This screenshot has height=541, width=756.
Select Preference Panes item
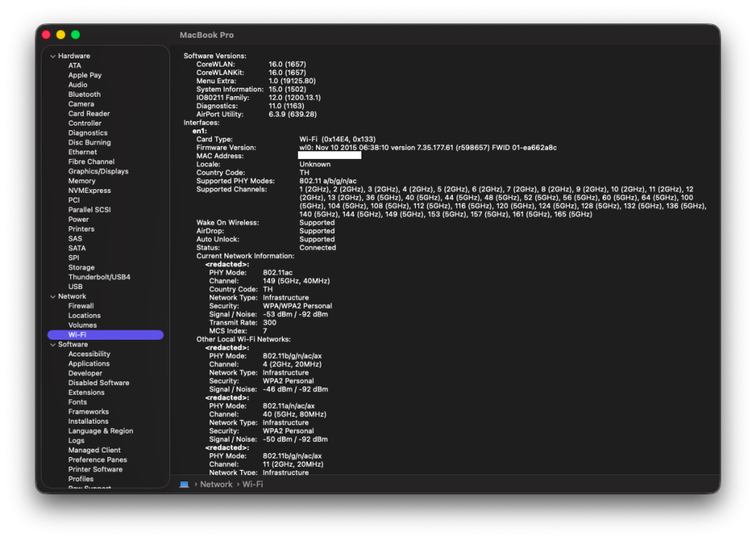[x=98, y=460]
